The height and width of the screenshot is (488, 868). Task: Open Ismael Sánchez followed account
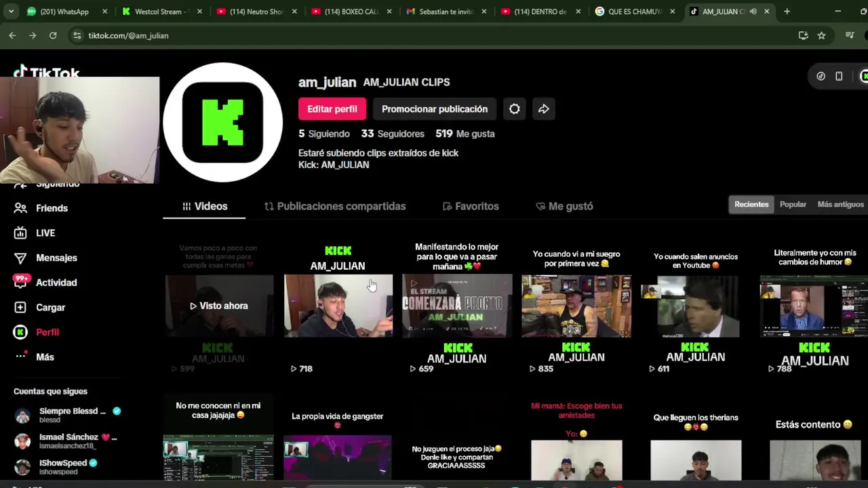(68, 441)
